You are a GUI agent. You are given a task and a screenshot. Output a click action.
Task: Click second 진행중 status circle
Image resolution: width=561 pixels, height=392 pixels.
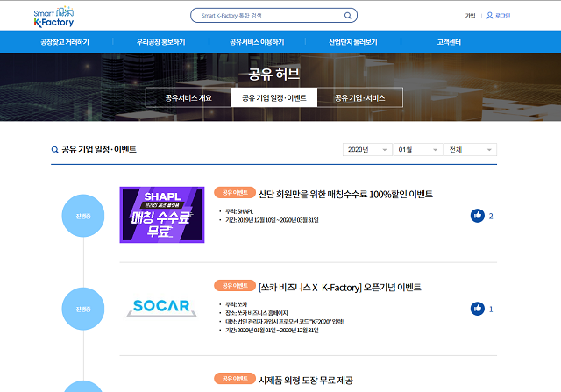coord(83,309)
